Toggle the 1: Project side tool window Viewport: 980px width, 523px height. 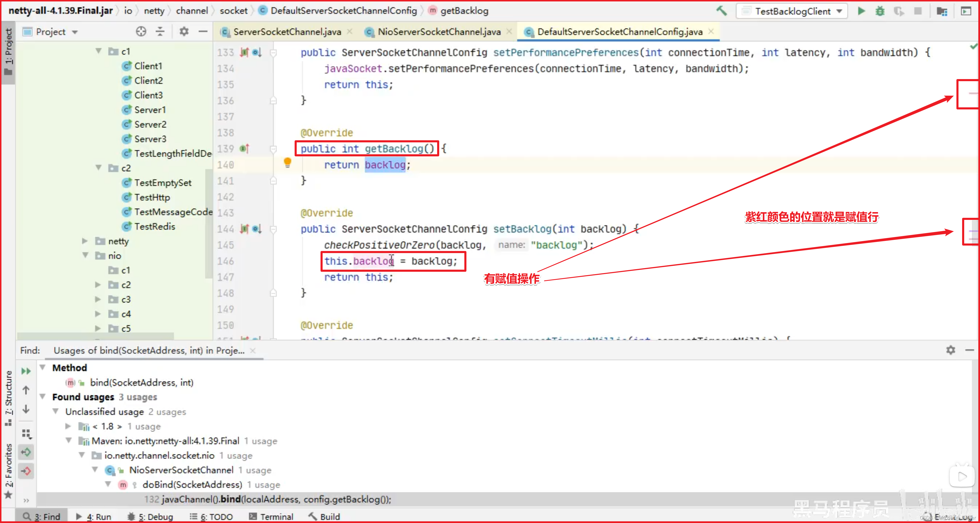pos(8,52)
